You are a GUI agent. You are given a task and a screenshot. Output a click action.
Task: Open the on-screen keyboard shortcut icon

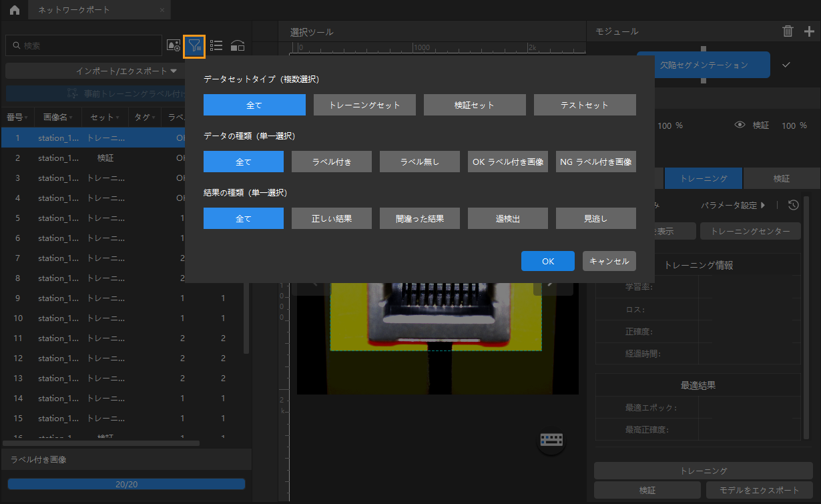point(552,440)
